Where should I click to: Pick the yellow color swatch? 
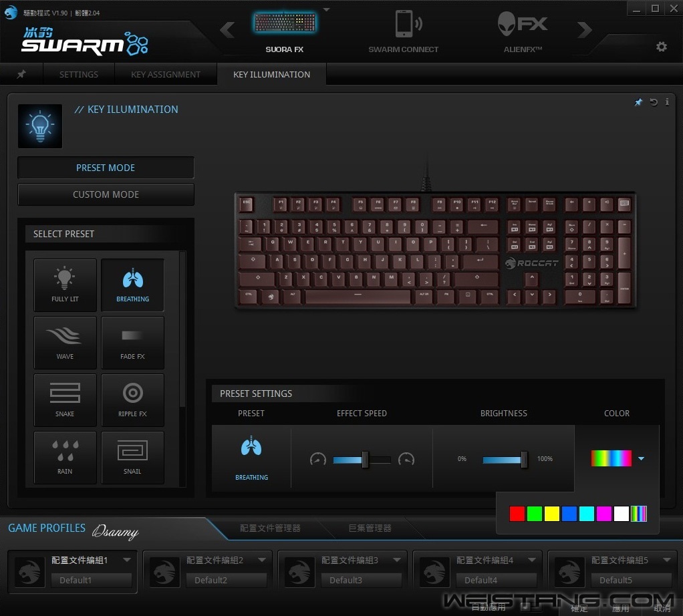point(552,514)
